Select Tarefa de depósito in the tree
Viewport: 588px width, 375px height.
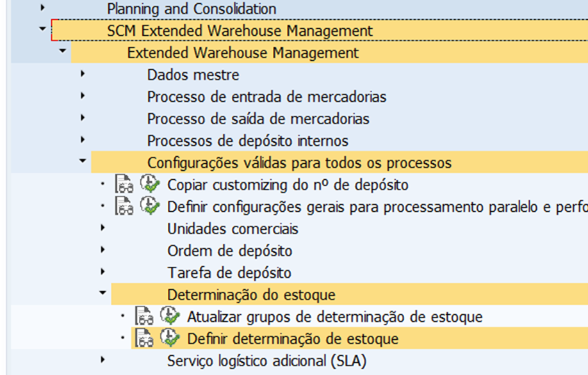click(229, 273)
